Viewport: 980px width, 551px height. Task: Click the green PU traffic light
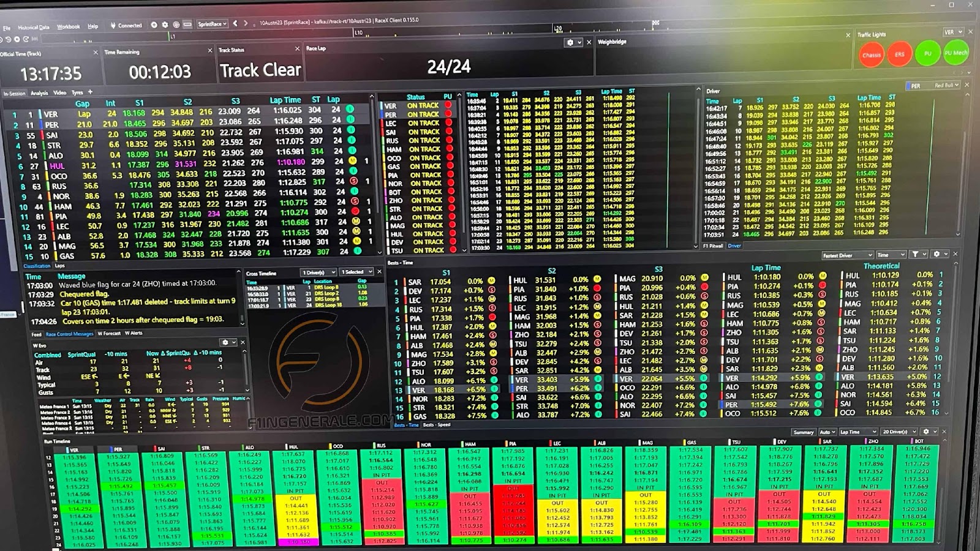point(927,54)
